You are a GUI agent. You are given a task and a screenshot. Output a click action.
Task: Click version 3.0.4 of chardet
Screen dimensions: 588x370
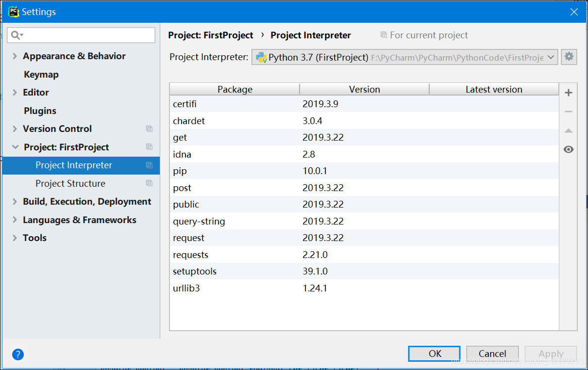tap(312, 121)
